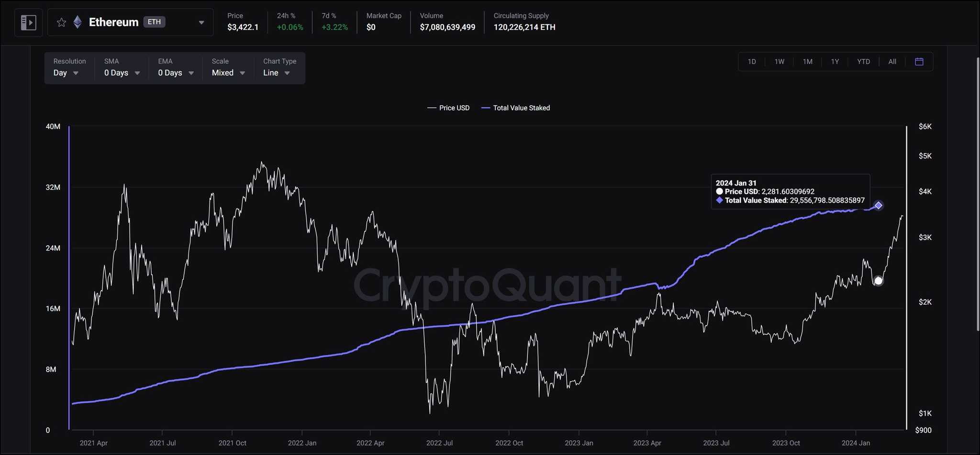Switch to the 1D timeframe
Image resolution: width=980 pixels, height=455 pixels.
[x=752, y=61]
